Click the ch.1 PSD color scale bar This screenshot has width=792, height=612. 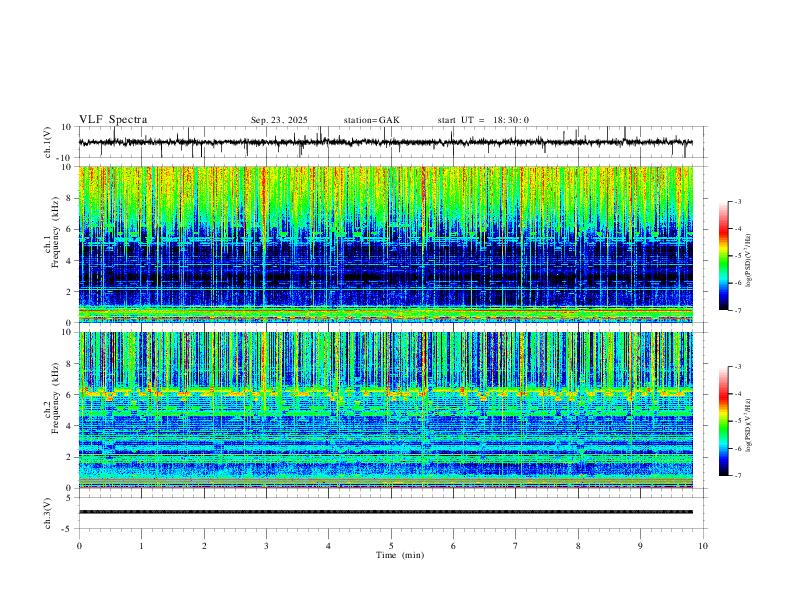coord(723,256)
